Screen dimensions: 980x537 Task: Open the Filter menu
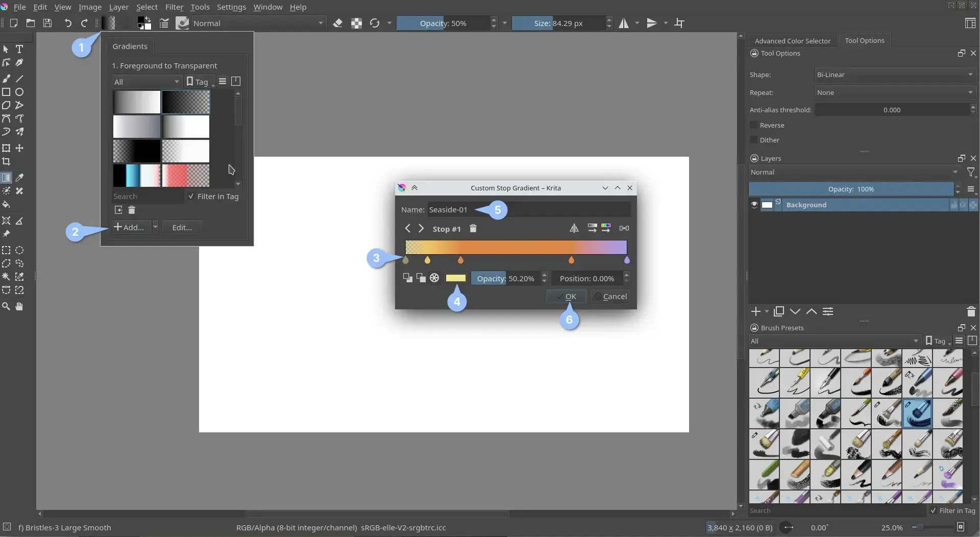point(175,7)
